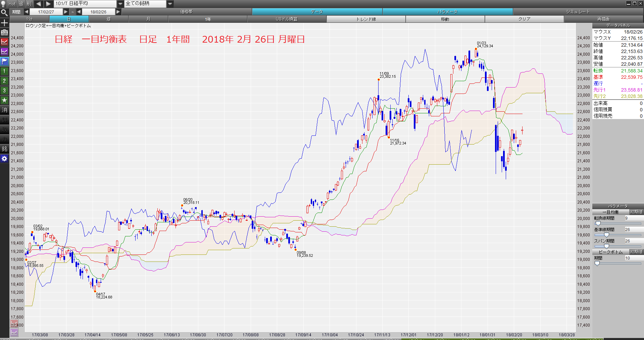Viewport: 644px width, 340px height.
Task: Switch to 1分 timeframe
Action: 30,19
